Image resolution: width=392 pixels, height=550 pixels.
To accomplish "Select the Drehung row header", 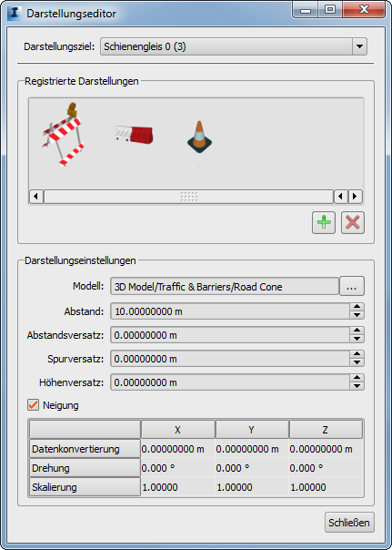I will (x=85, y=468).
